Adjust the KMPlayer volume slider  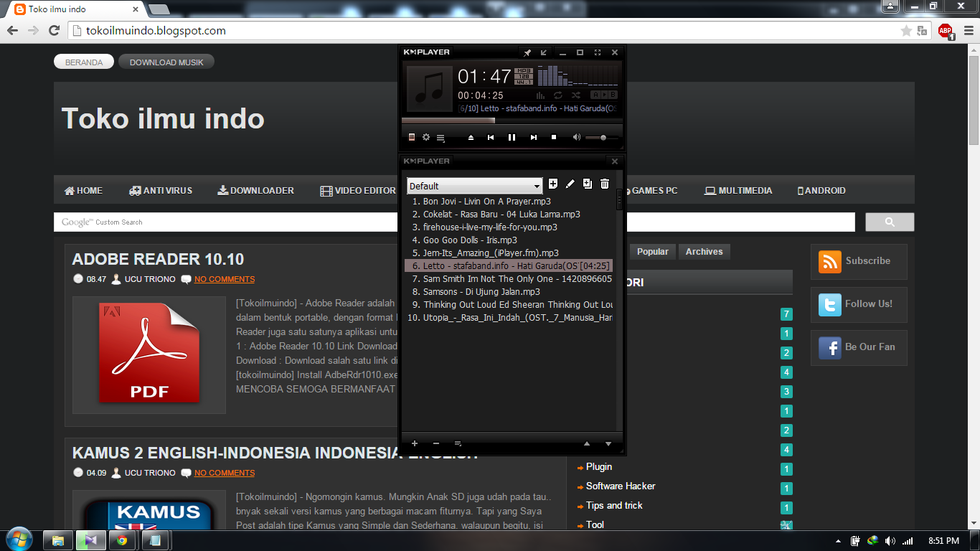click(601, 138)
